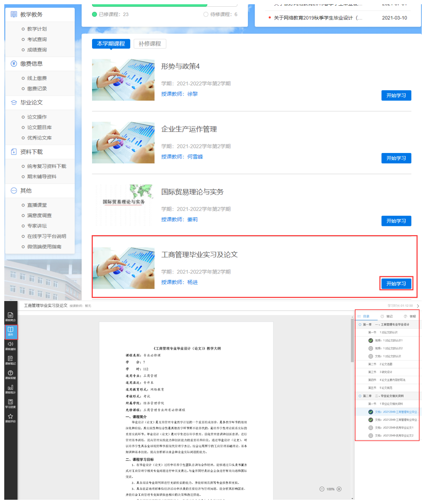Select the 课件 courseware icon
The image size is (426, 504).
coord(10,331)
